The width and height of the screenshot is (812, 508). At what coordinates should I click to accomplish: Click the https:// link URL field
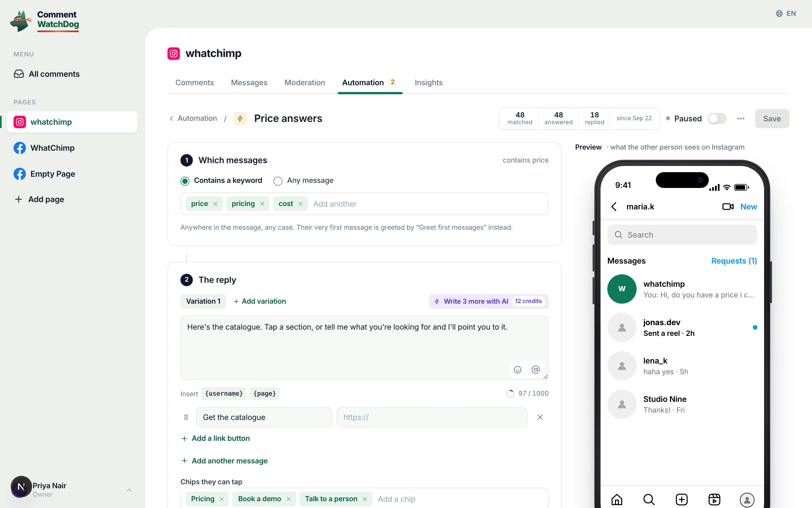tap(432, 417)
